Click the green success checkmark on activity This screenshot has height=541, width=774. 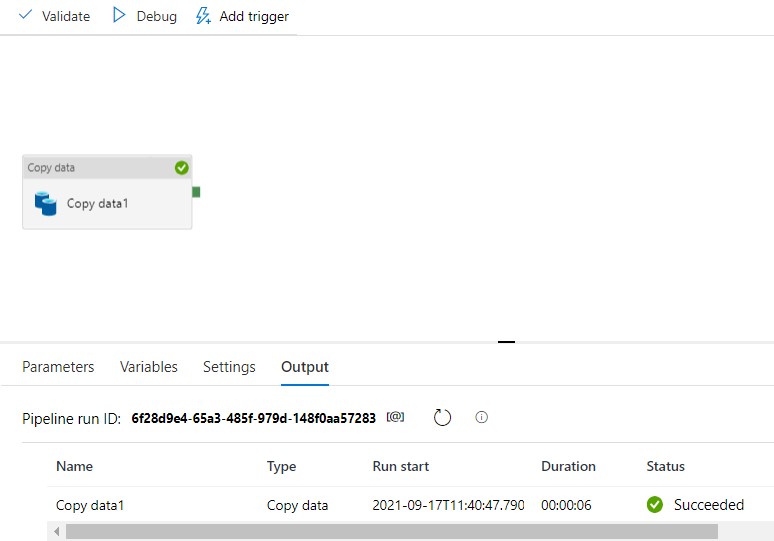182,168
